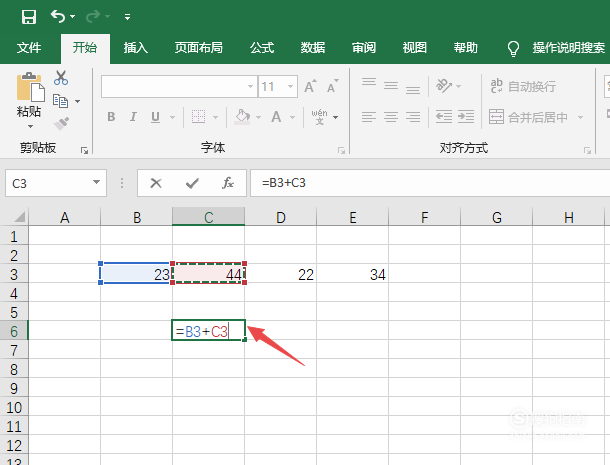Increase indent icon
The image size is (610, 465).
(466, 117)
